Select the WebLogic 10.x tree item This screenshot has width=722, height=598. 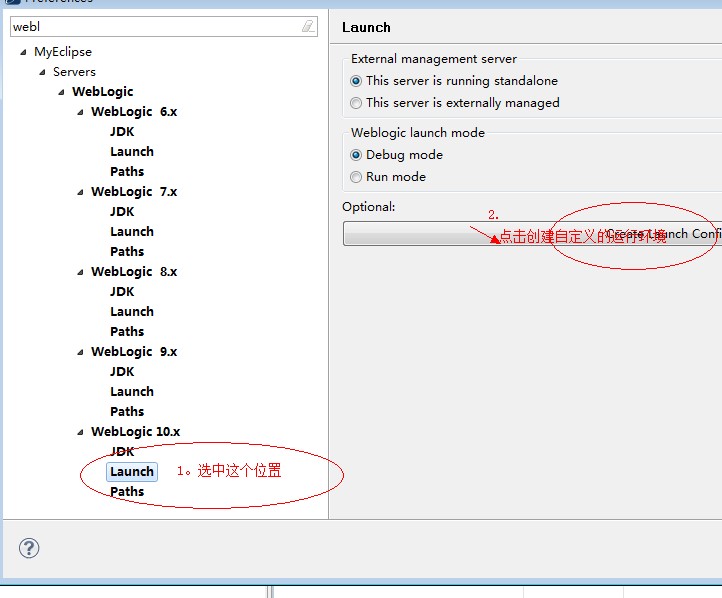[135, 432]
